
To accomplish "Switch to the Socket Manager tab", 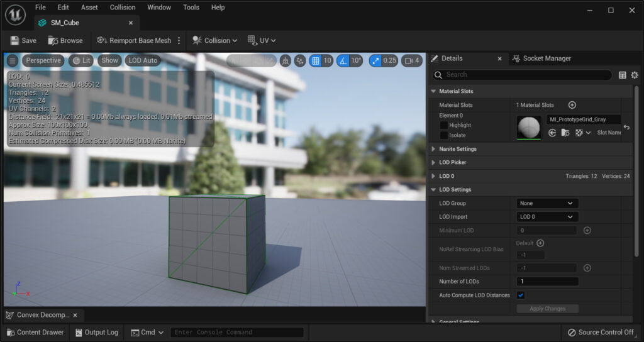I will [541, 58].
